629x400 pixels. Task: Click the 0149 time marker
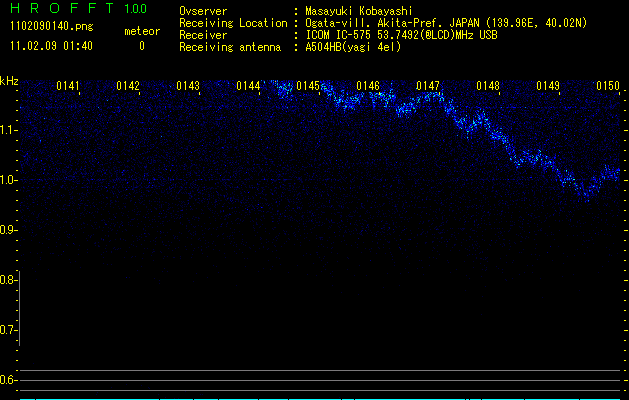pos(548,86)
